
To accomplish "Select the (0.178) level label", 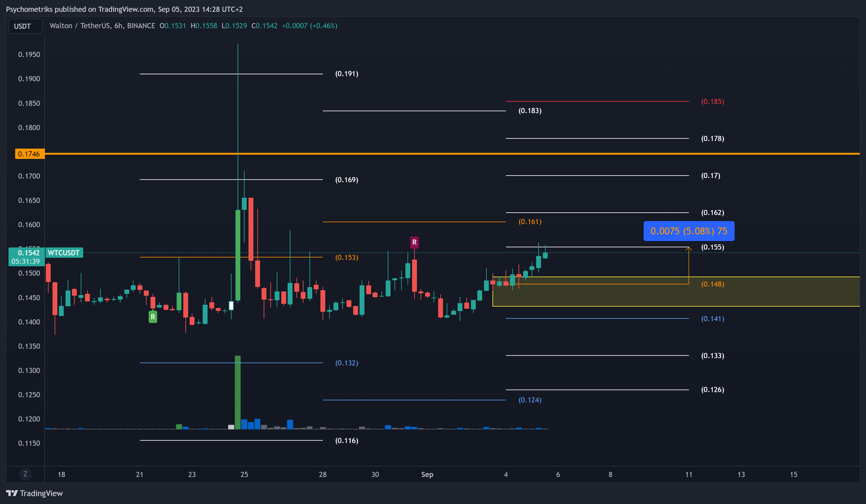I will [x=712, y=139].
